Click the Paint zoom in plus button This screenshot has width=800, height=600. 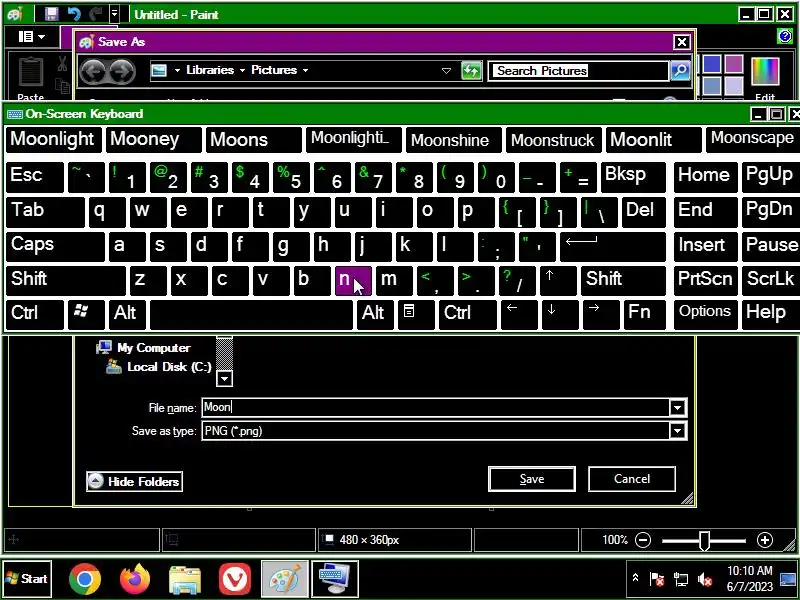[x=764, y=540]
